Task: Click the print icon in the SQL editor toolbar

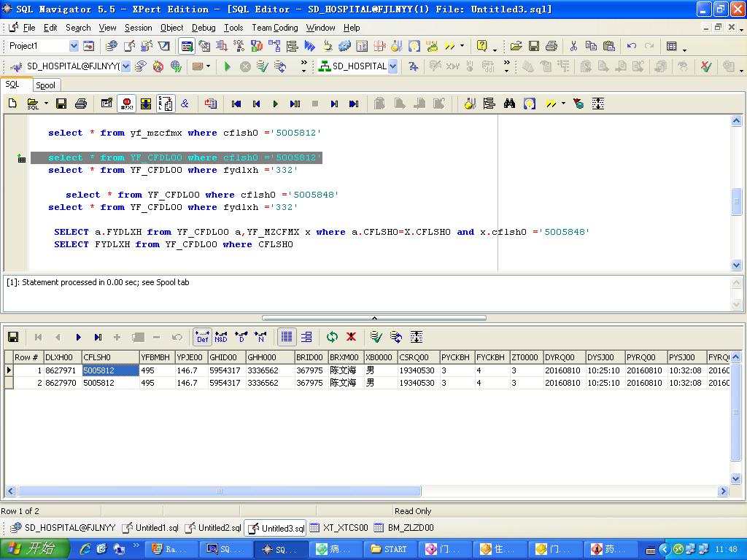Action: [x=81, y=104]
